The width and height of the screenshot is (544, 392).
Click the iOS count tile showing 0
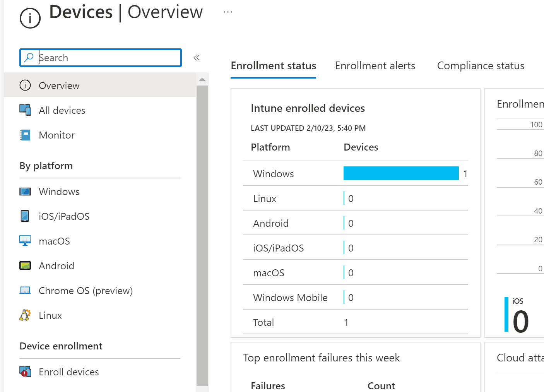pos(517,315)
